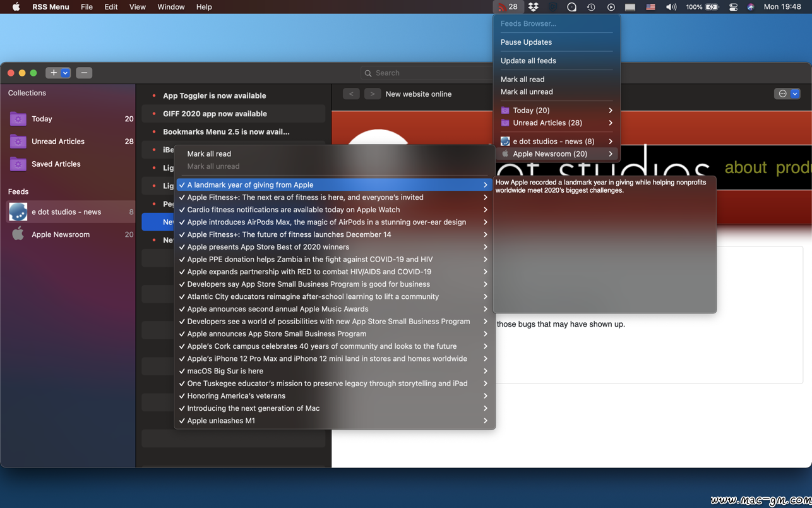
Task: Click the Search input field
Action: tap(426, 73)
